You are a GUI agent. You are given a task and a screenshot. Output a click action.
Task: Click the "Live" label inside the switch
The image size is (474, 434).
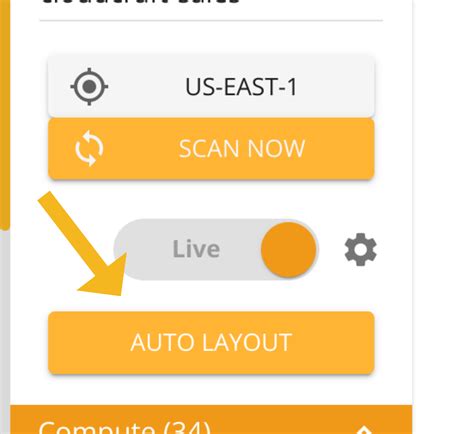pyautogui.click(x=196, y=249)
